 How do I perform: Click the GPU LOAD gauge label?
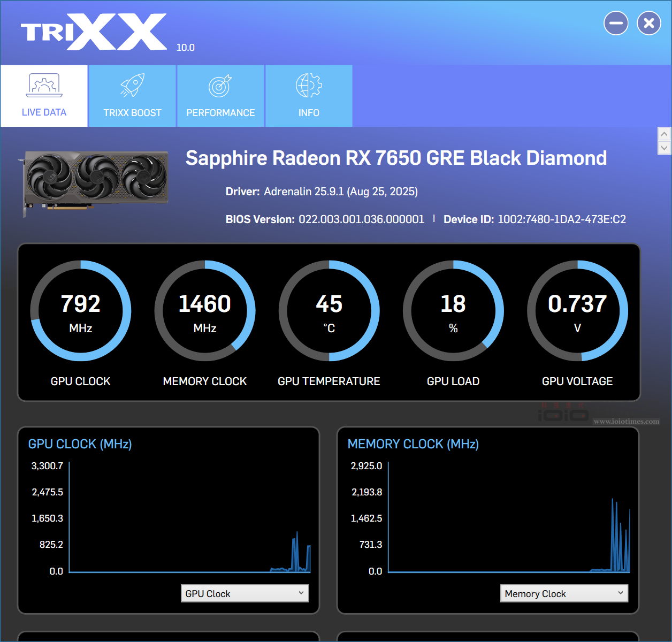pyautogui.click(x=453, y=381)
